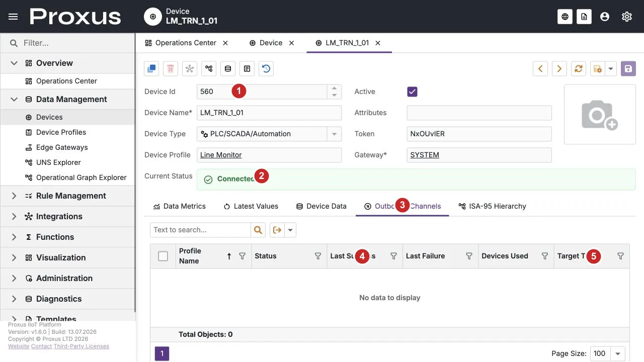
Task: Expand the Rule Management section
Action: click(14, 196)
